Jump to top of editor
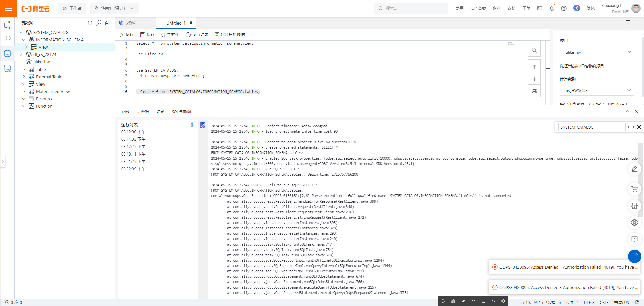The image size is (644, 306). point(534,66)
